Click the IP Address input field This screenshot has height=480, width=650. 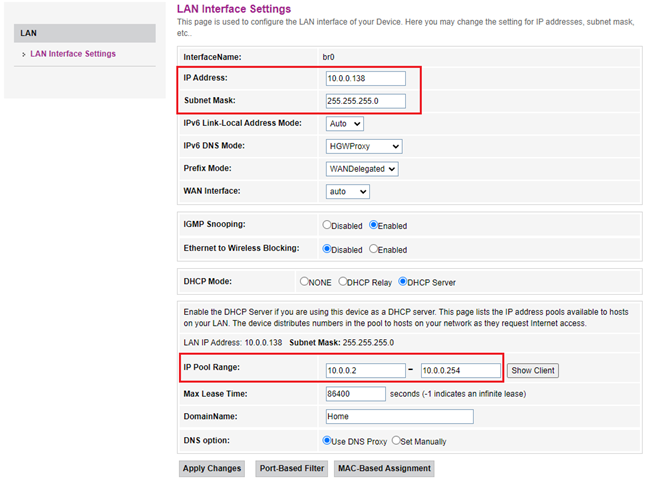click(365, 78)
